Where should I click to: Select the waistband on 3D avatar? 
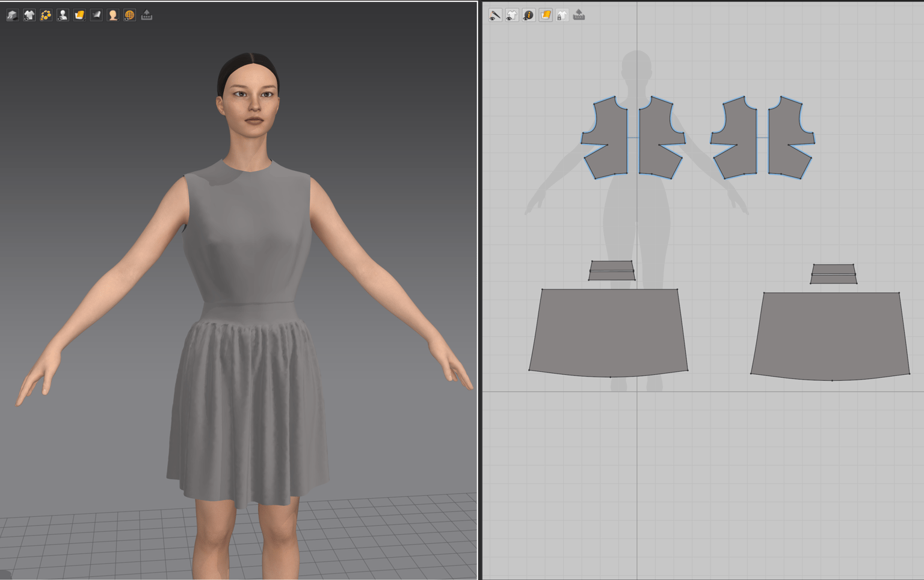click(x=248, y=312)
